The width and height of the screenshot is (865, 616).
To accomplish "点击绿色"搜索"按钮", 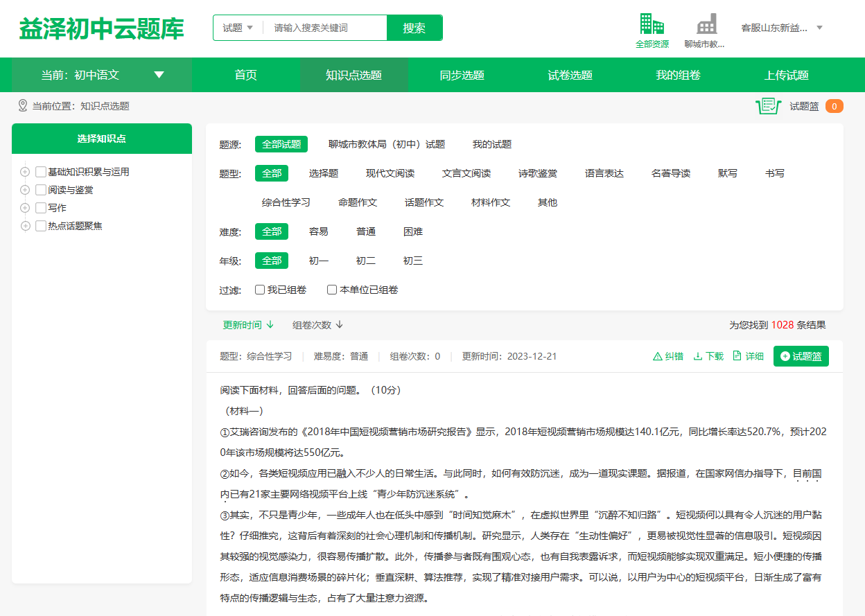I will (x=414, y=27).
